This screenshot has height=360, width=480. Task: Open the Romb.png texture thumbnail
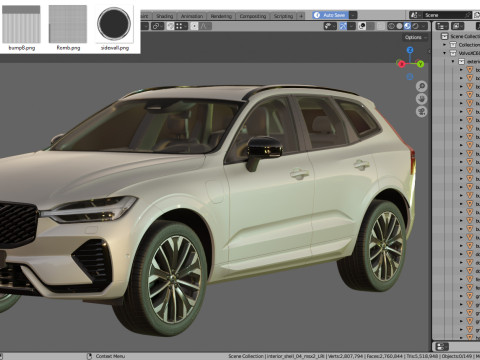(68, 24)
